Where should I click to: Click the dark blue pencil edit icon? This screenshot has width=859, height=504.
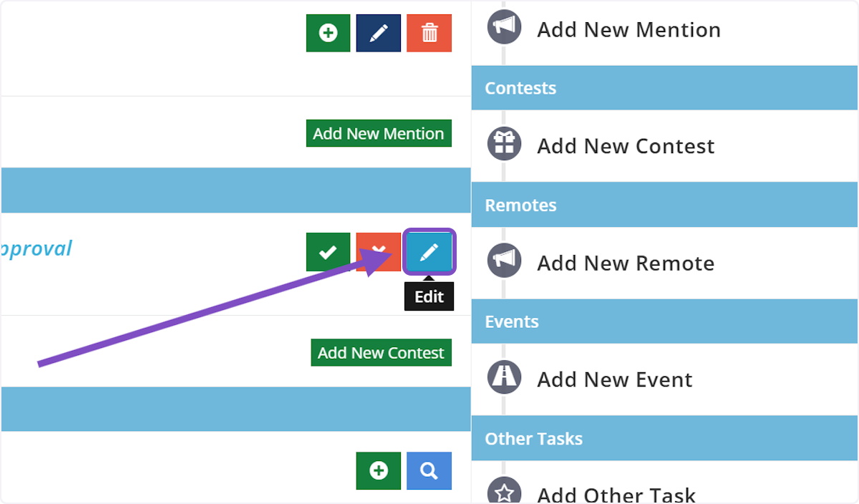click(x=379, y=33)
